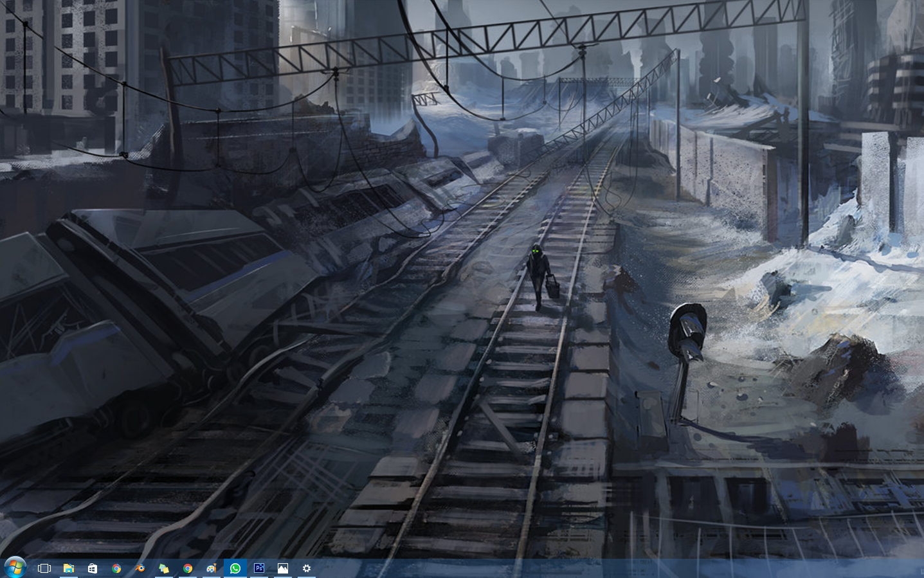Click the overhead steel gantry on the wallpaper
Viewport: 924px width, 578px height.
coord(489,39)
